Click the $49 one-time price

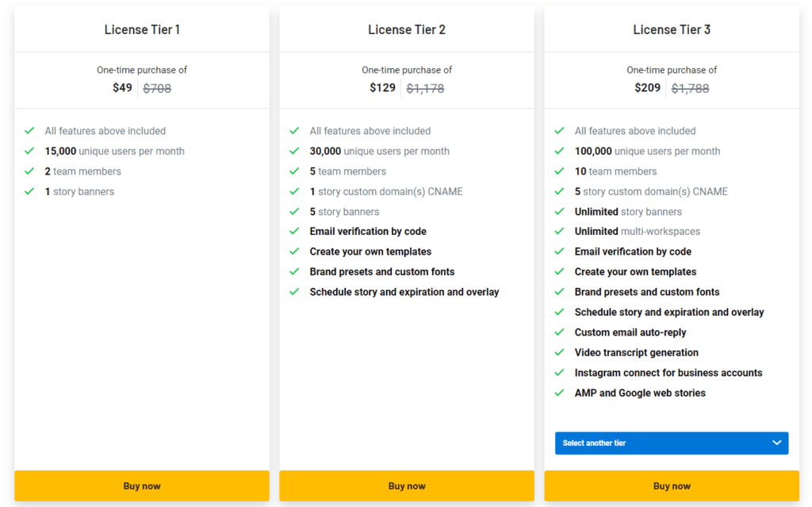point(122,88)
